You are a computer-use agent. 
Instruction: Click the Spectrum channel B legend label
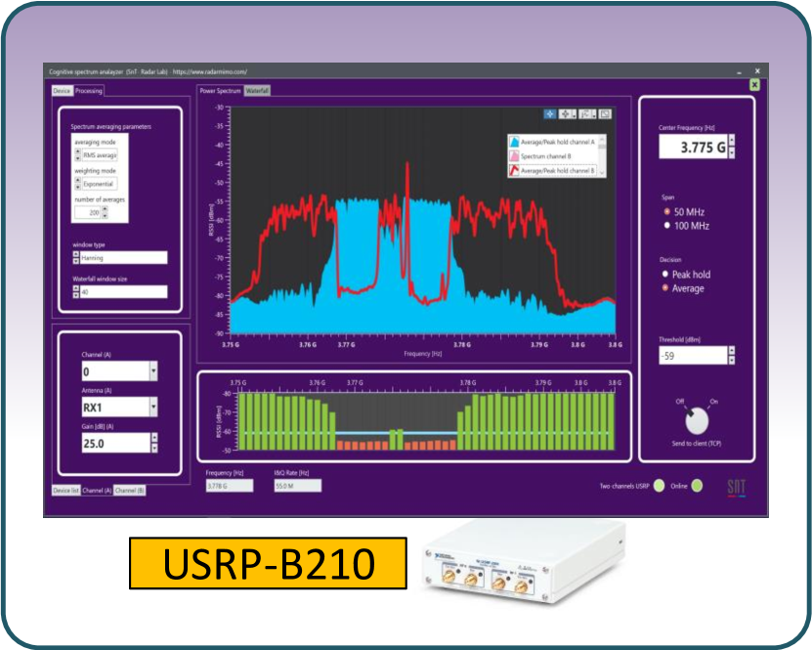tap(546, 155)
